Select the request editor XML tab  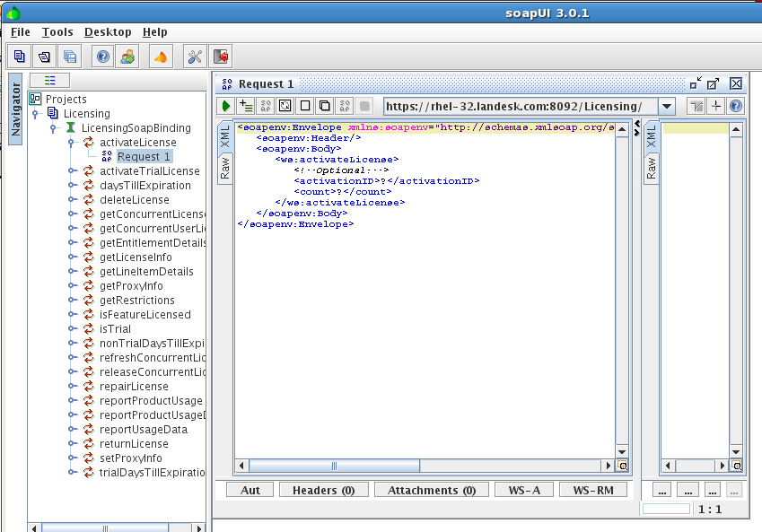[x=225, y=136]
